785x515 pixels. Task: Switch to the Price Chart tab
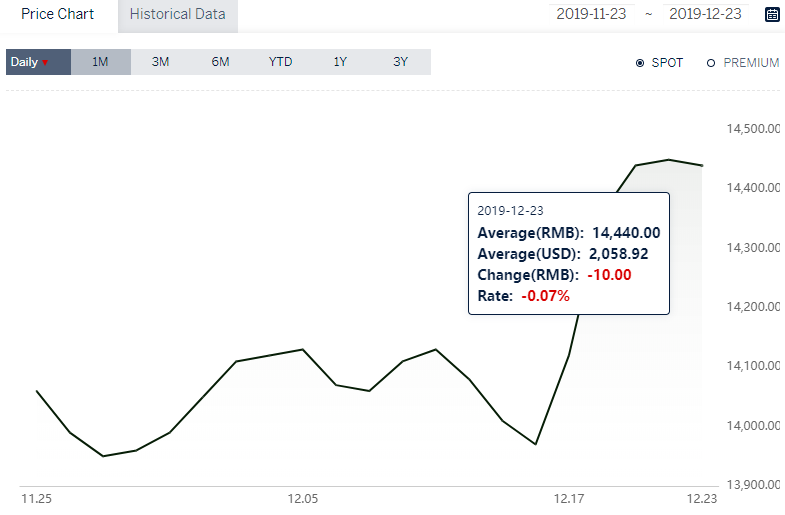[x=58, y=14]
